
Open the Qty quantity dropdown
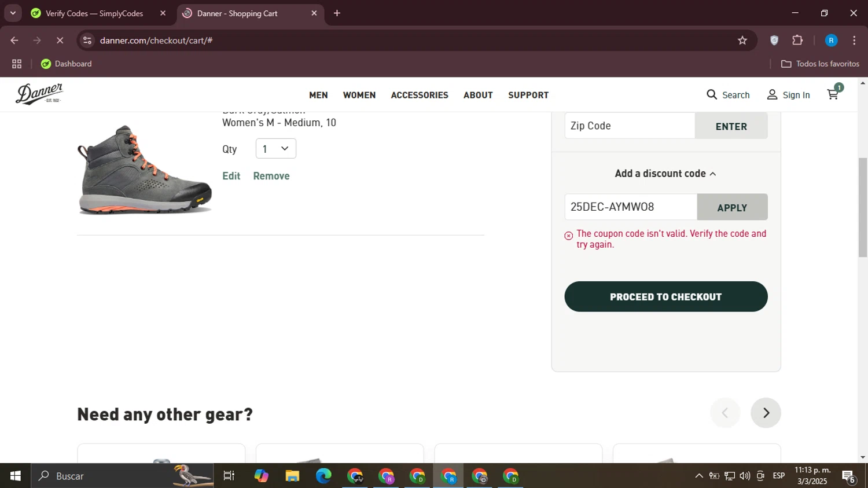coord(276,149)
